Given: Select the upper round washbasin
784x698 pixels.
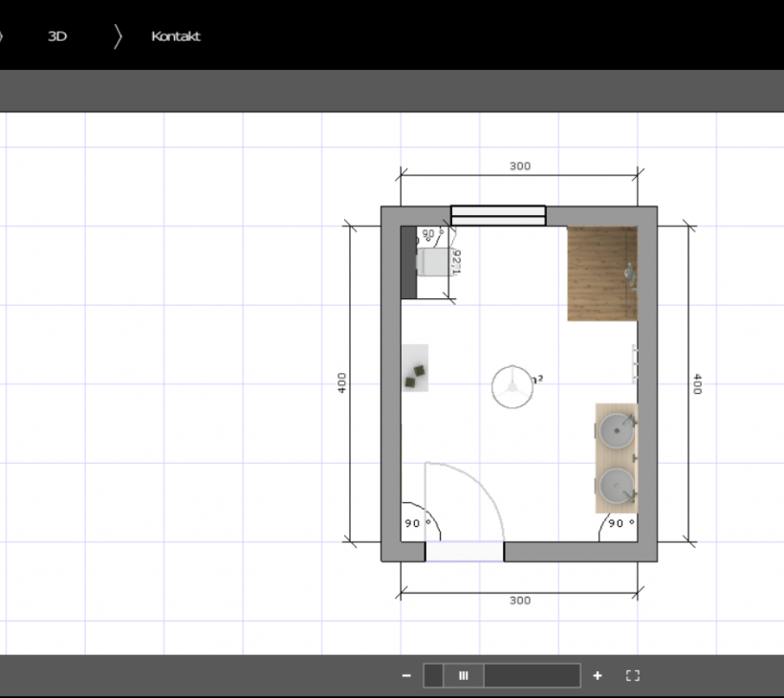Looking at the screenshot, I should click(617, 431).
